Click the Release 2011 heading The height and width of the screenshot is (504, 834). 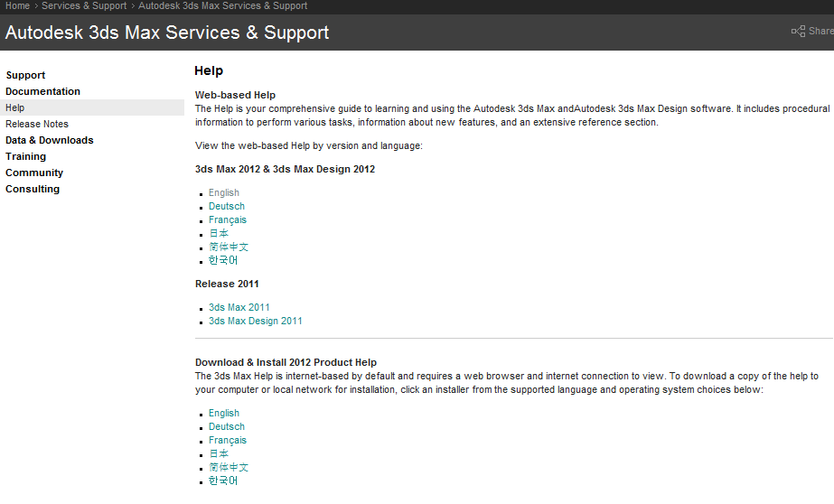pyautogui.click(x=227, y=284)
